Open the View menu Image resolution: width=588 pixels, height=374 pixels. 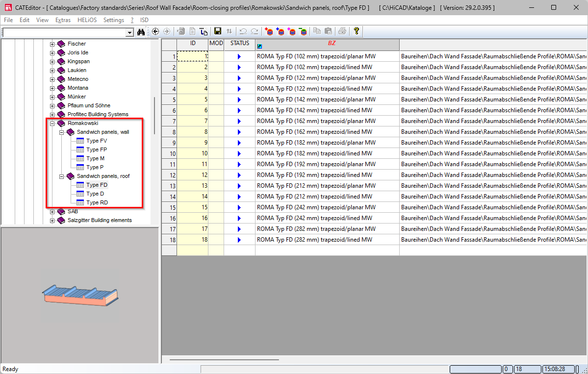coord(42,20)
